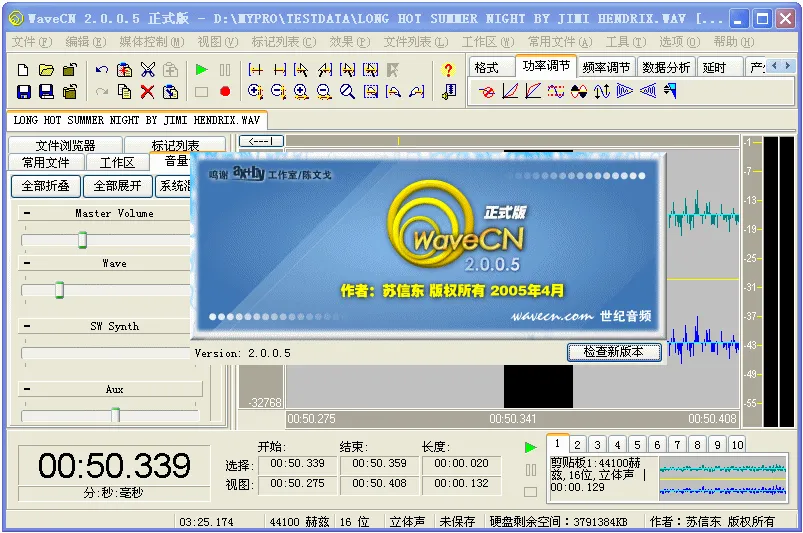Click the Wave volume slider handle
Viewport: 803px width, 533px height.
pyautogui.click(x=59, y=290)
